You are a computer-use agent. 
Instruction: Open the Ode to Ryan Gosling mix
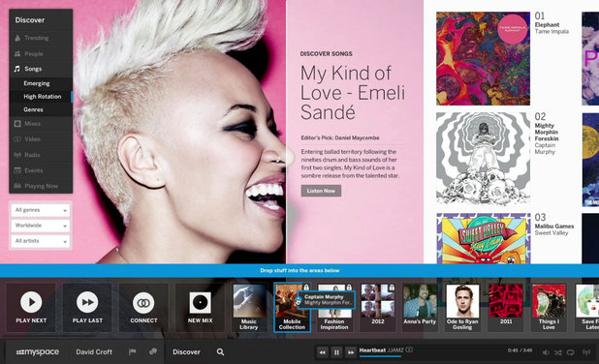pos(462,307)
